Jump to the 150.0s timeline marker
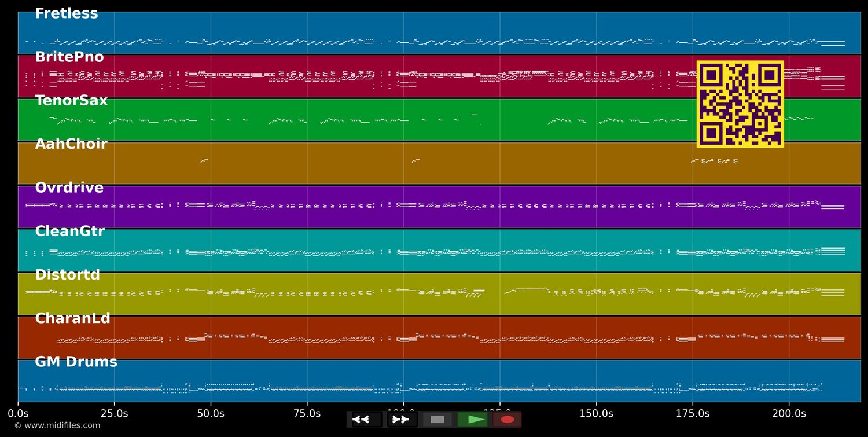This screenshot has width=868, height=437. coord(596,414)
